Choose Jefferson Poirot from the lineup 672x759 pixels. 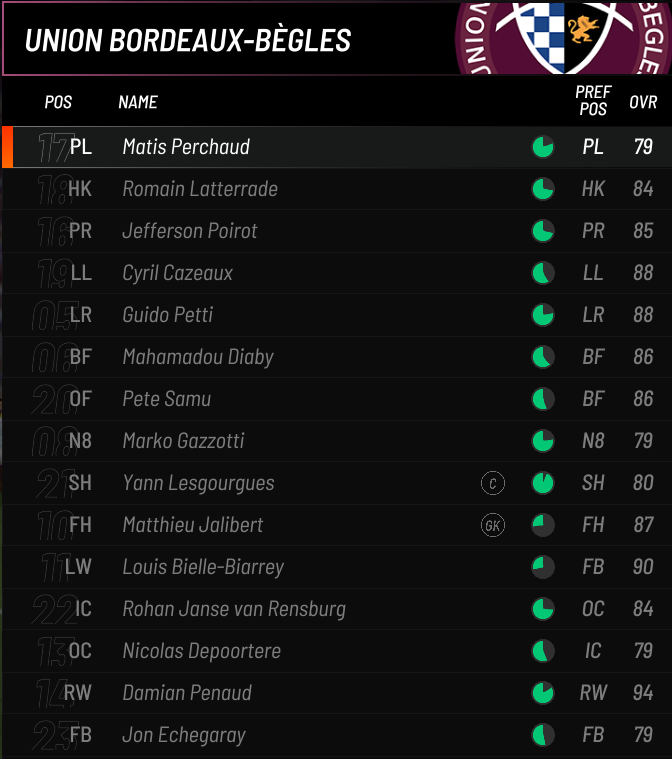pos(190,231)
